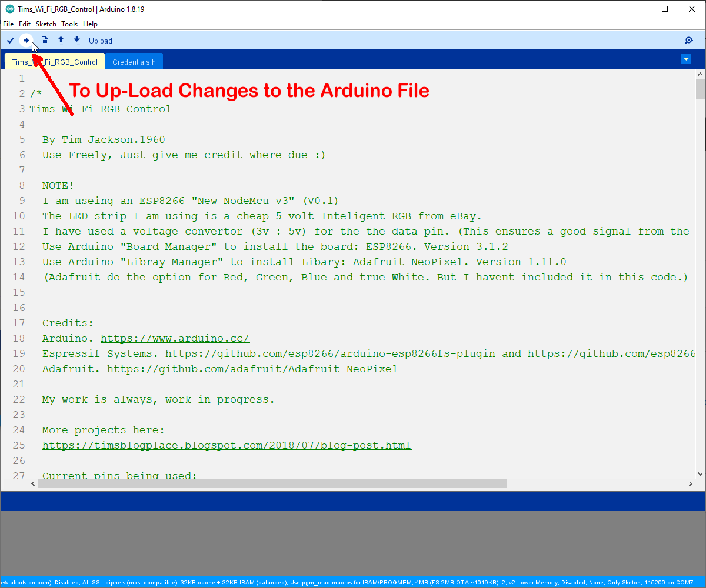Select the Tims_Wi_Fi_RGB_Control tab
706x588 pixels.
55,62
